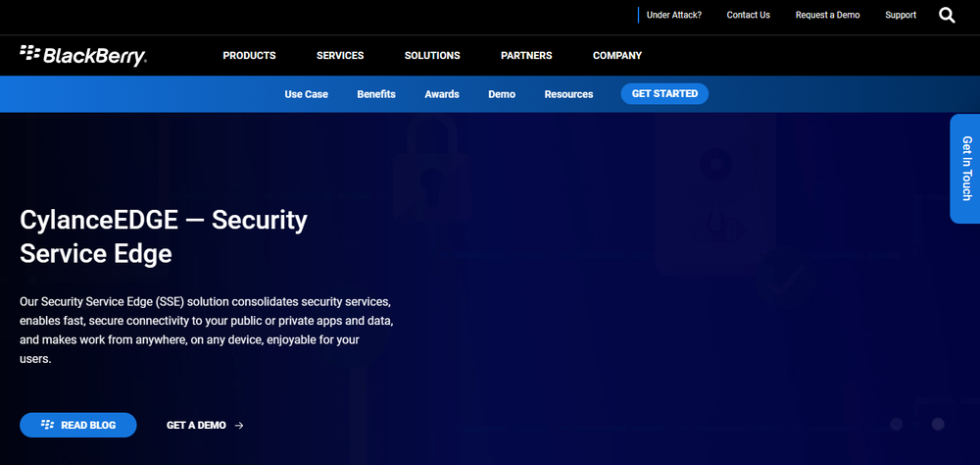Open the Under Attack? link
This screenshot has width=980, height=465.
[x=674, y=15]
